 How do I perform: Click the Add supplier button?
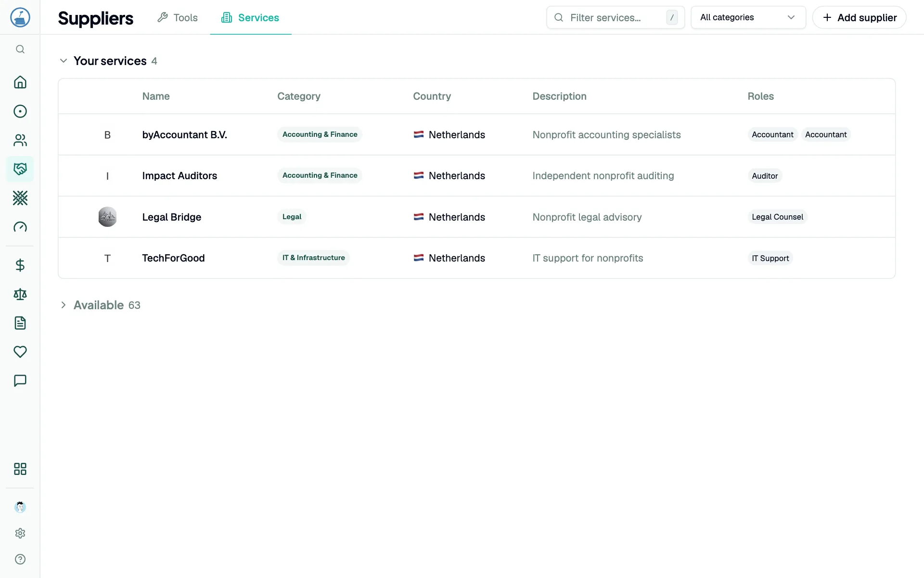tap(859, 17)
